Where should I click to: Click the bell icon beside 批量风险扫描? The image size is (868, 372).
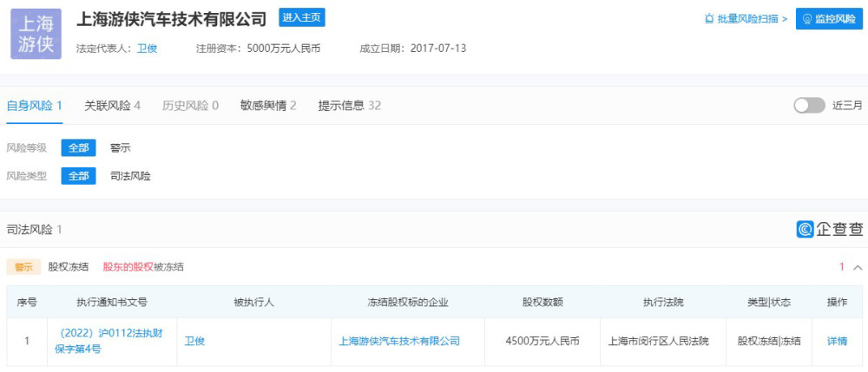708,19
